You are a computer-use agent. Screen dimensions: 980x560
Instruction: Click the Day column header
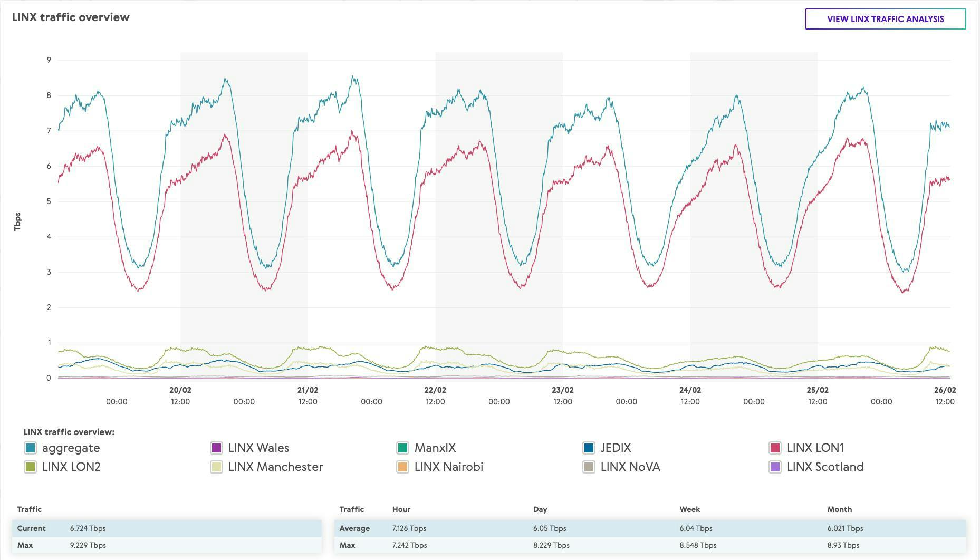[540, 509]
